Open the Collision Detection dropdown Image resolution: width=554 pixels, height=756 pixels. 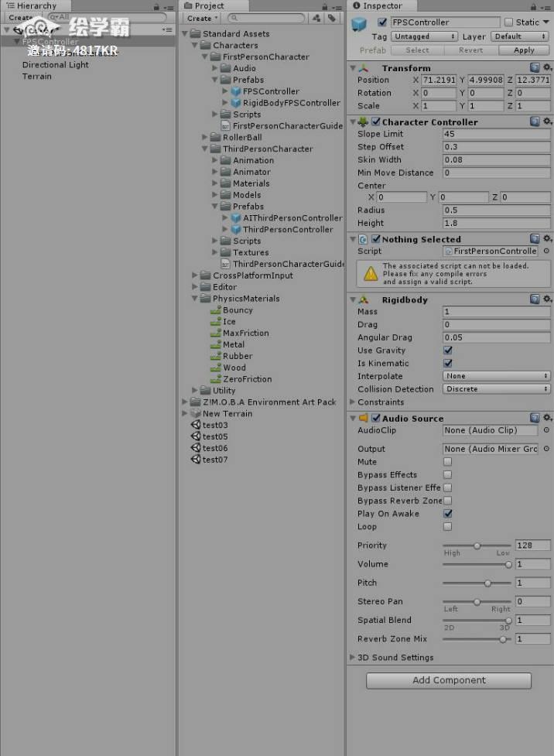point(497,389)
